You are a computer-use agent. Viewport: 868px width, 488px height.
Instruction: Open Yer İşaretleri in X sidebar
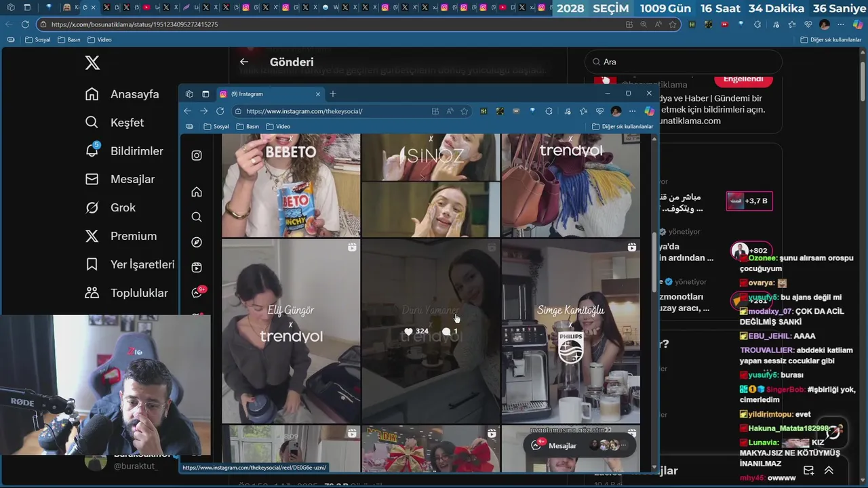[x=130, y=265]
